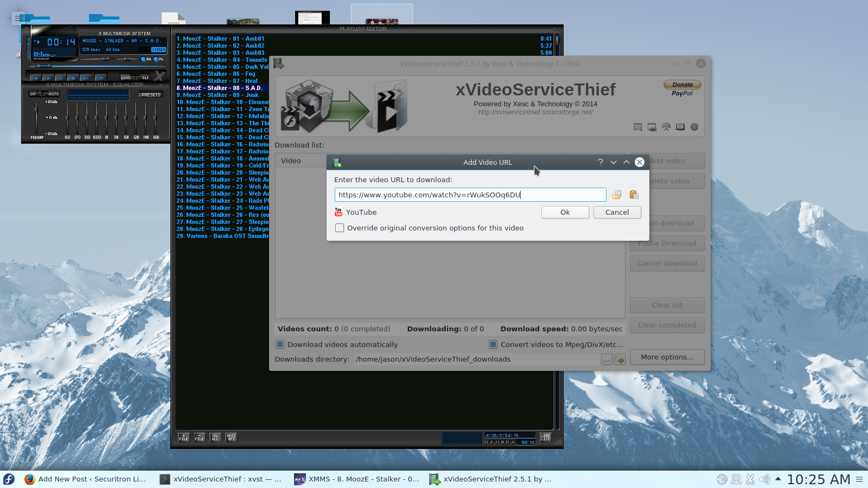Click the clock showing 10:25 AM
Viewport: 868px width, 488px height.
click(818, 479)
